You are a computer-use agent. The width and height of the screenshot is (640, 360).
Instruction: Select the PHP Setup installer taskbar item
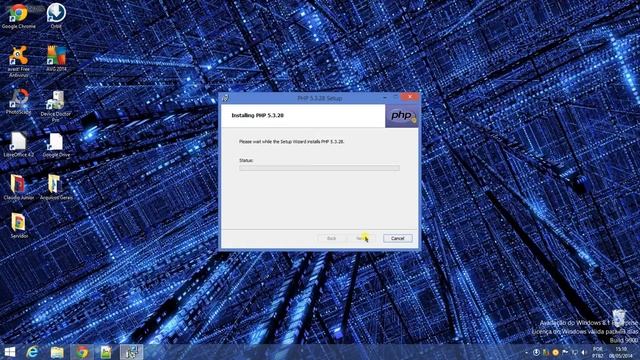click(x=131, y=352)
